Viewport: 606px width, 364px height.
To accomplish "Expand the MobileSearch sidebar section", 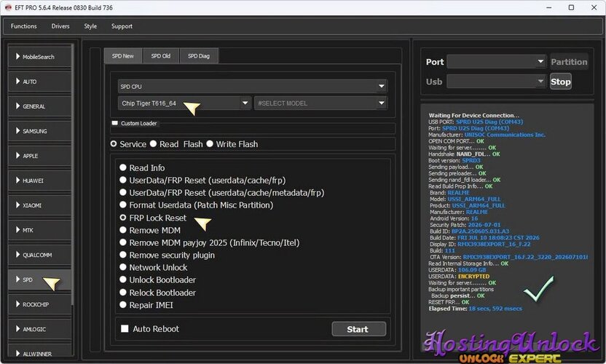I will click(40, 56).
